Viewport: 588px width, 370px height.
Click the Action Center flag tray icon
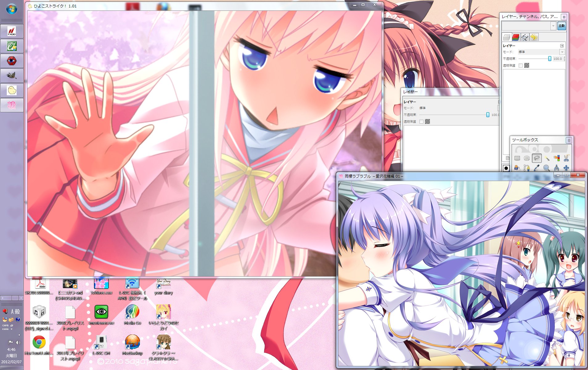10,342
